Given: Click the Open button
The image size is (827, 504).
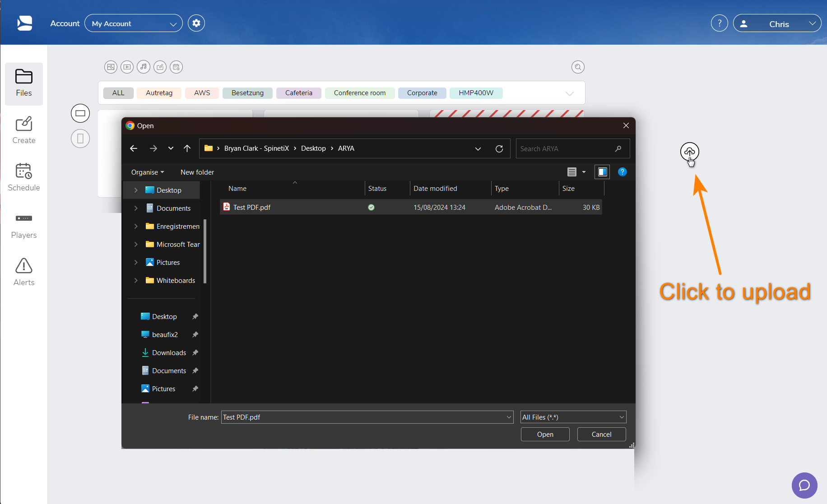Looking at the screenshot, I should (x=545, y=435).
